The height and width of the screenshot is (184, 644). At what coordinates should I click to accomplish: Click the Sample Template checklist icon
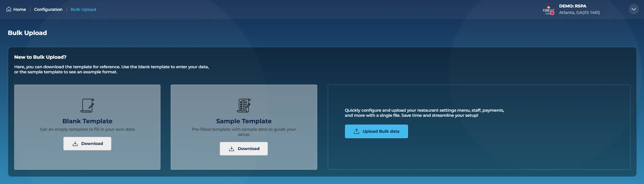(x=244, y=106)
